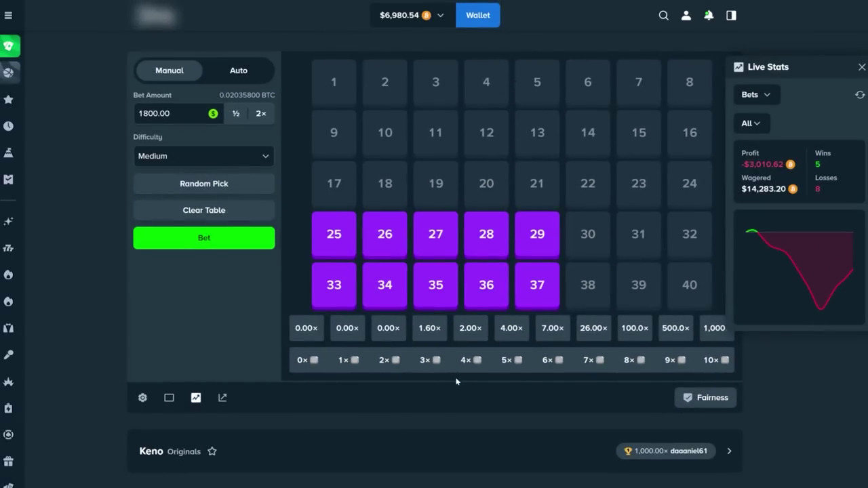Deselect Keno tile 25
Image resolution: width=868 pixels, height=488 pixels.
pyautogui.click(x=334, y=235)
